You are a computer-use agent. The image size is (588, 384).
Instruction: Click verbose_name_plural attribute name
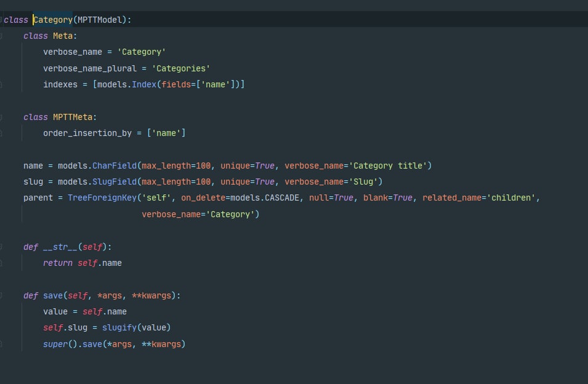90,68
